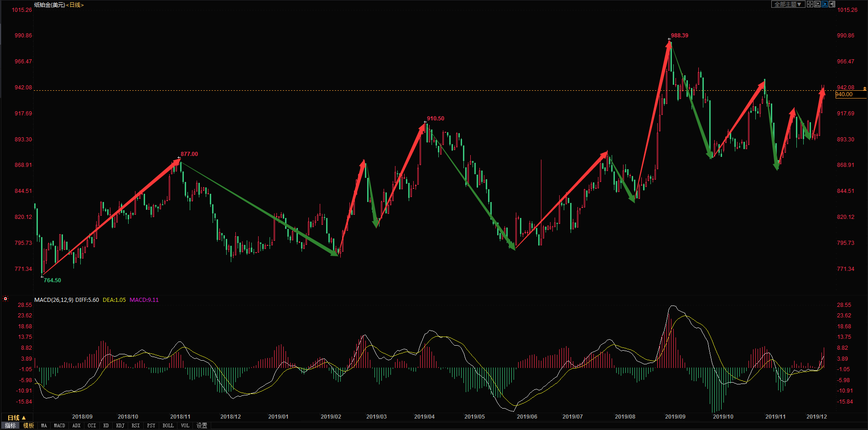Click the 988.39 high price label
Screen dimensions: 868x430
(x=680, y=35)
